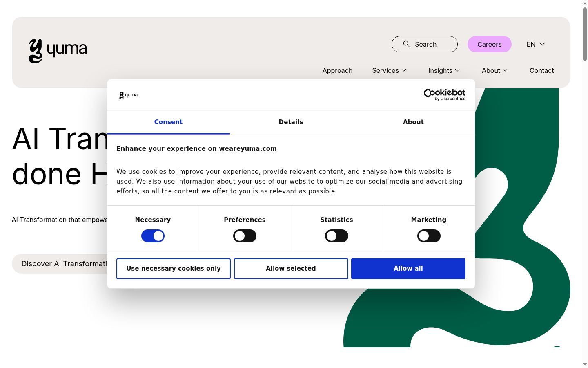Click the scrollbar down arrow
Screen dimensions: 588x368
click(585, 364)
